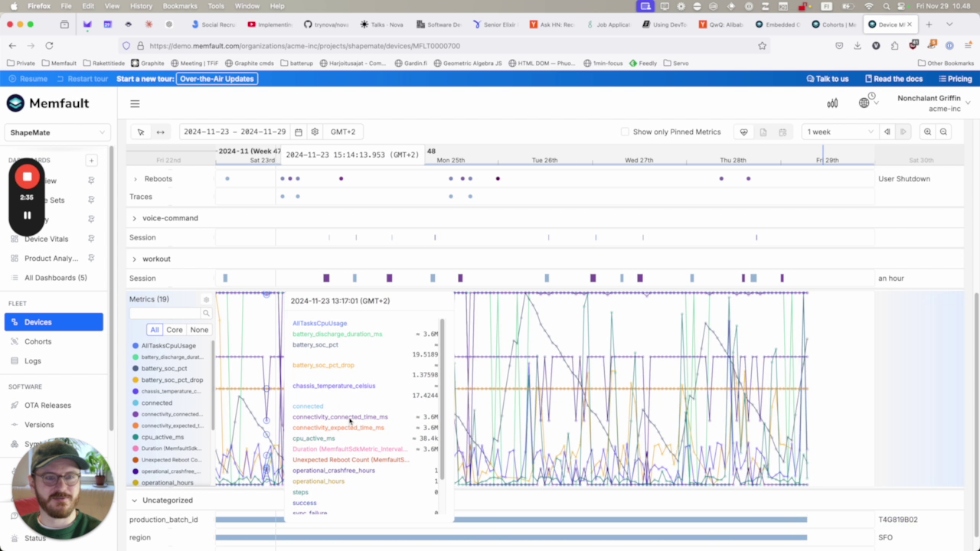
Task: Expand the Reboots row
Action: 136,179
